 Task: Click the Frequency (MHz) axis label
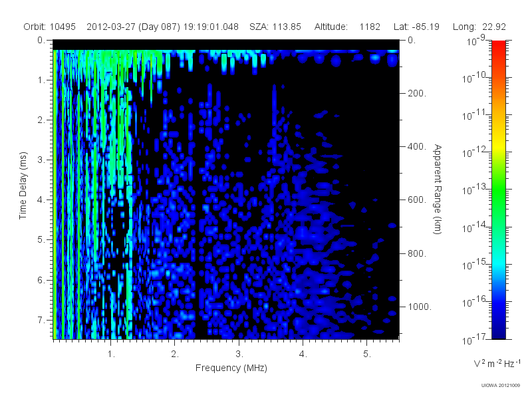231,368
